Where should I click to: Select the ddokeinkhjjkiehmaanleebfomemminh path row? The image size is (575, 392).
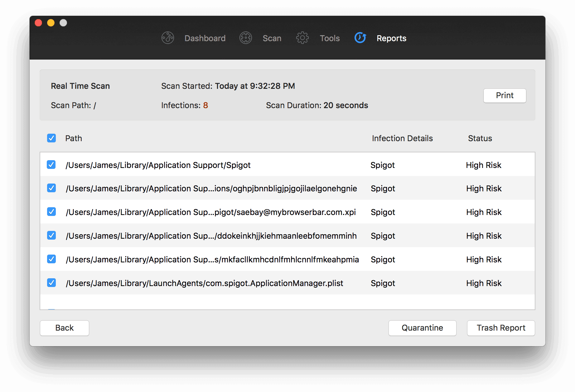pyautogui.click(x=211, y=236)
